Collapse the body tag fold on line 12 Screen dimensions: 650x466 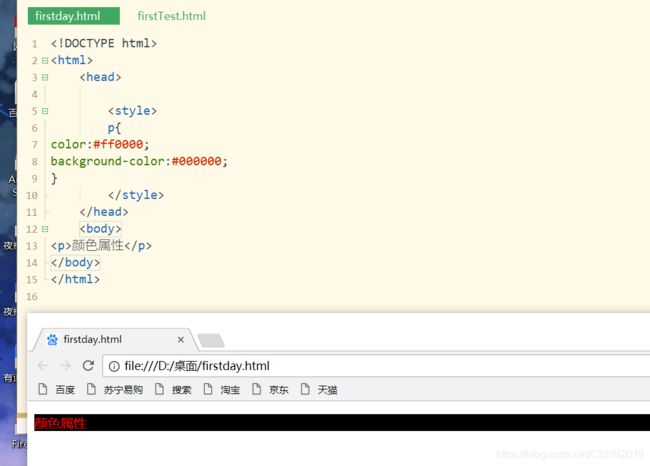point(45,229)
